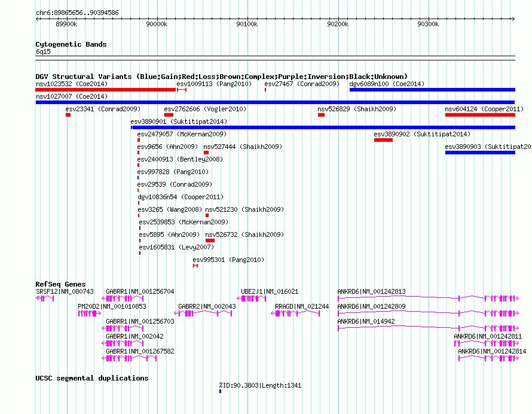
Task: Click esv9656 (Ahn2009) variant label
Action: tap(167, 147)
